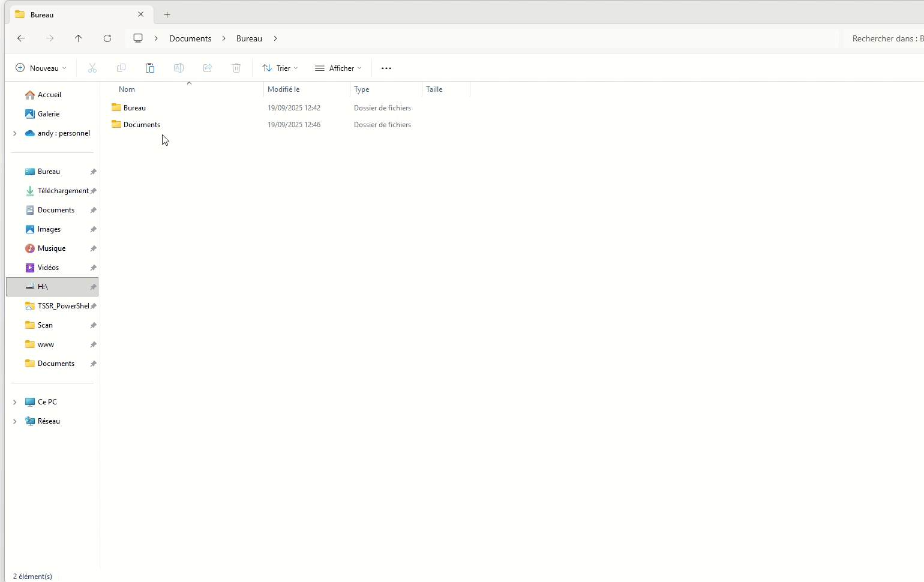Select the Documents folder in file list
Image resolution: width=924 pixels, height=582 pixels.
(x=142, y=125)
